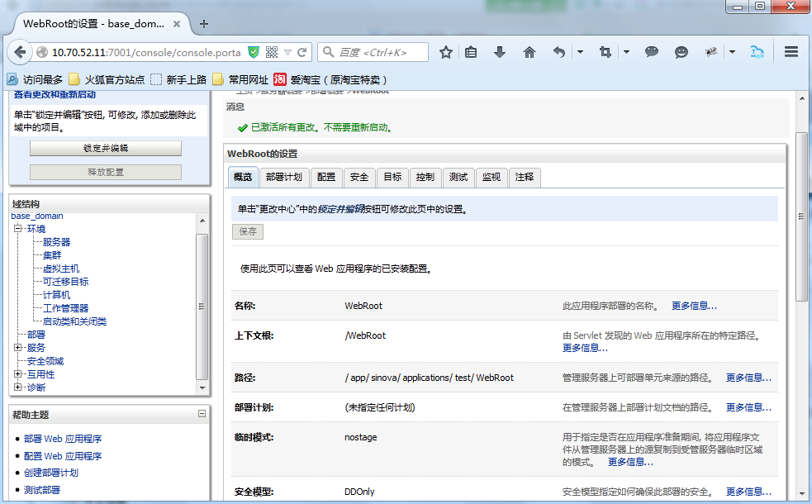Switch to the 部署计划 tab
812x504 pixels.
point(284,177)
